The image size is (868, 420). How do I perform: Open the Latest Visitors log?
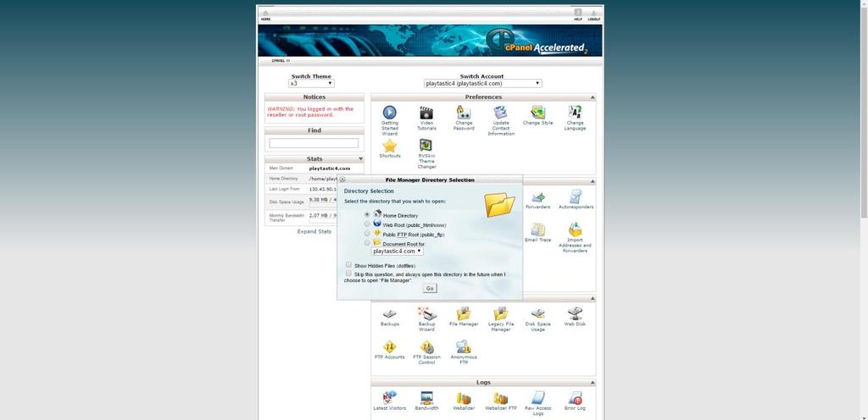390,398
